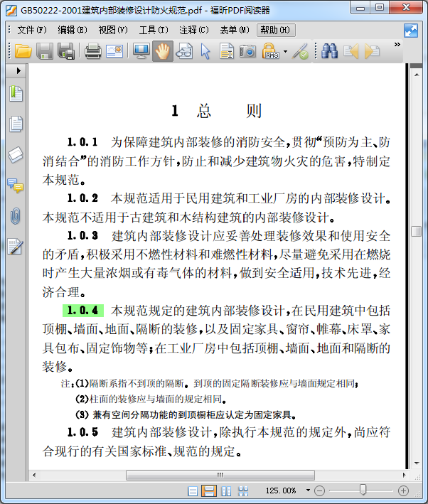
Task: Click the horizontal scroll right arrow
Action: pyautogui.click(x=405, y=475)
